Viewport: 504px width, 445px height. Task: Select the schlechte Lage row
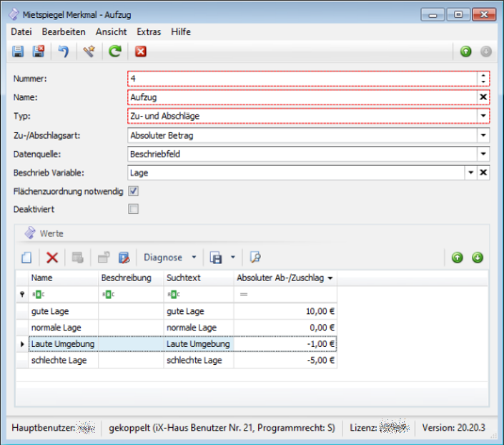pyautogui.click(x=59, y=361)
